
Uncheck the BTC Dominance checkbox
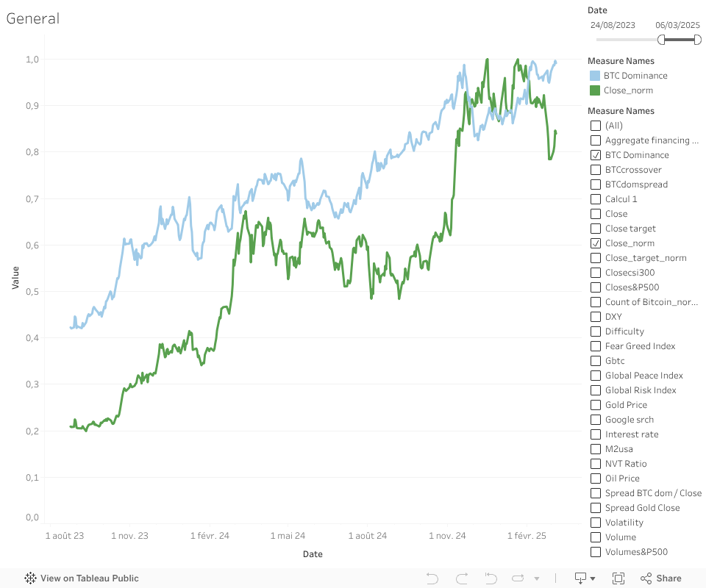[x=596, y=155]
